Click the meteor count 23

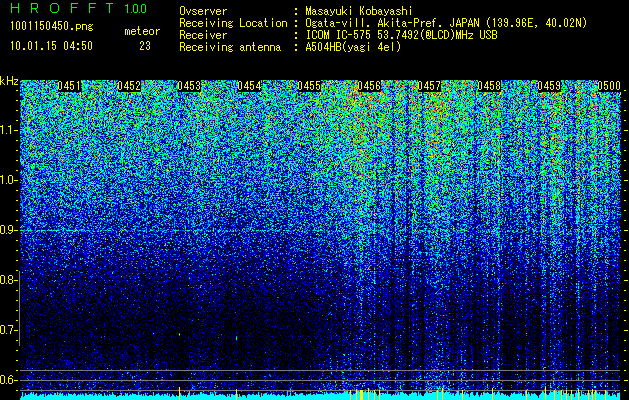pyautogui.click(x=145, y=46)
